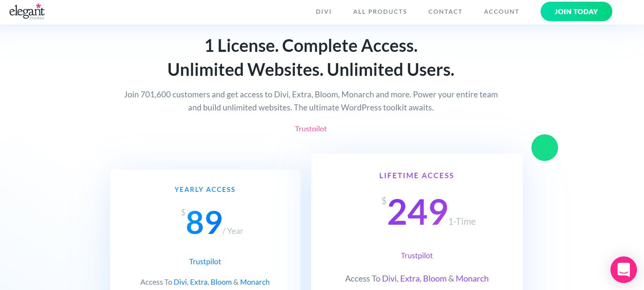Click the Monarch link in Yearly Access card
The height and width of the screenshot is (290, 644).
pos(255,282)
